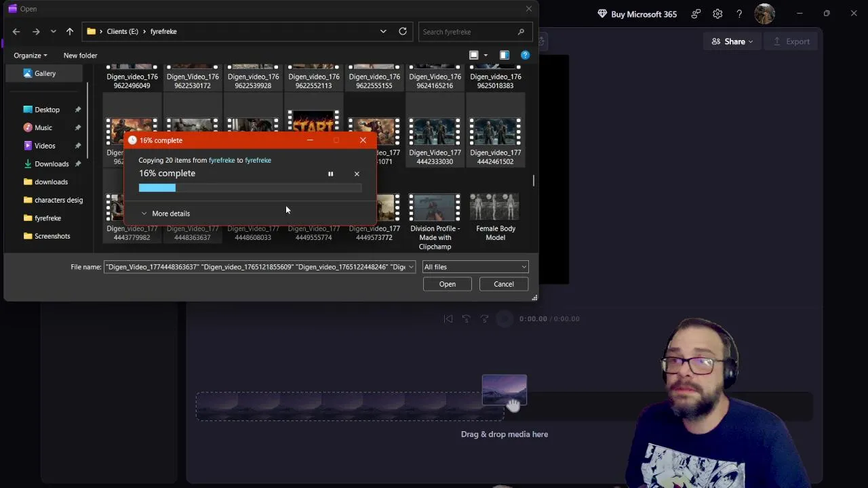Viewport: 868px width, 488px height.
Task: Open the All files type dropdown
Action: coord(475,267)
